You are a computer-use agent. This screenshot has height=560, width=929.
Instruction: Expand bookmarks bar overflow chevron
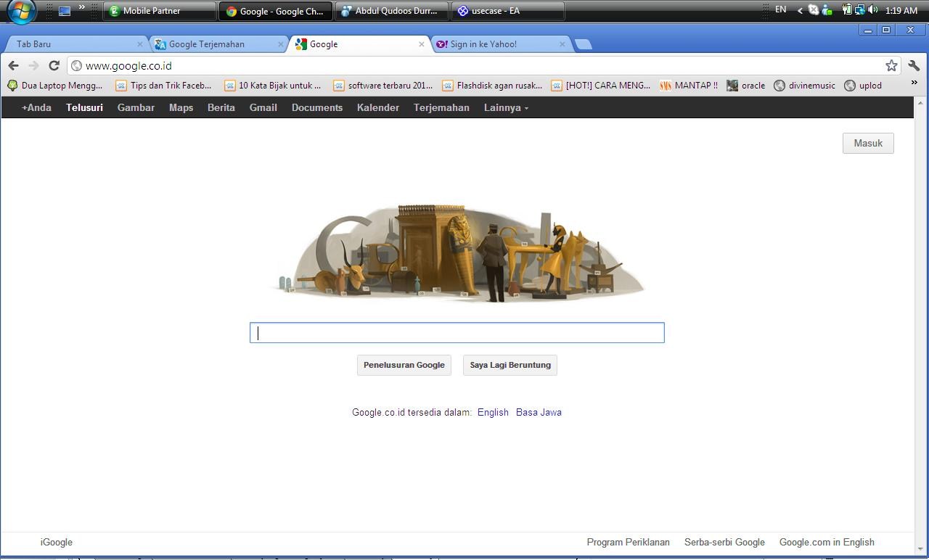point(914,83)
